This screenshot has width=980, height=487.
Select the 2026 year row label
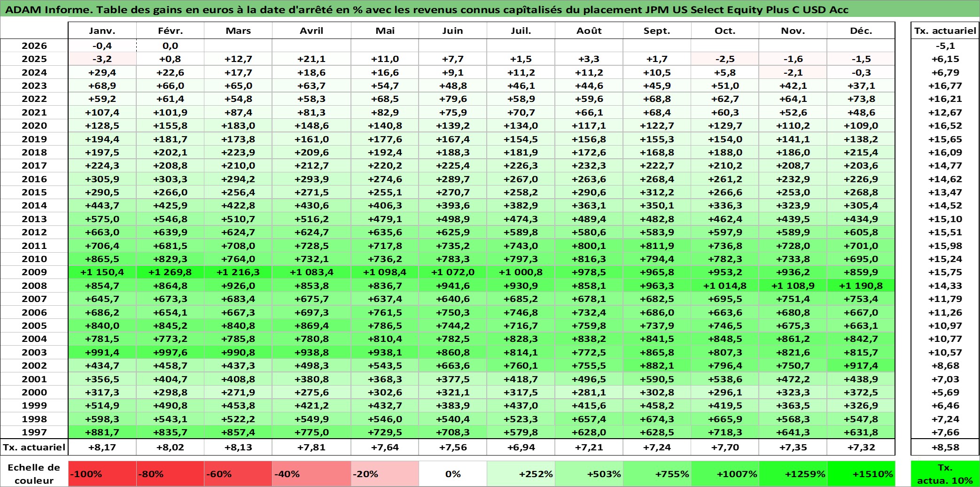tap(34, 46)
